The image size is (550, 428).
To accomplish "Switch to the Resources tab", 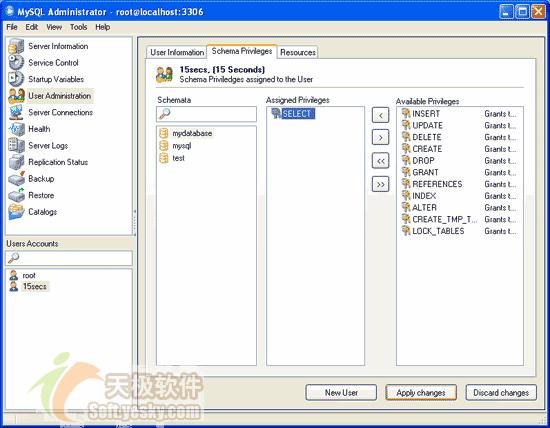I will pyautogui.click(x=298, y=52).
